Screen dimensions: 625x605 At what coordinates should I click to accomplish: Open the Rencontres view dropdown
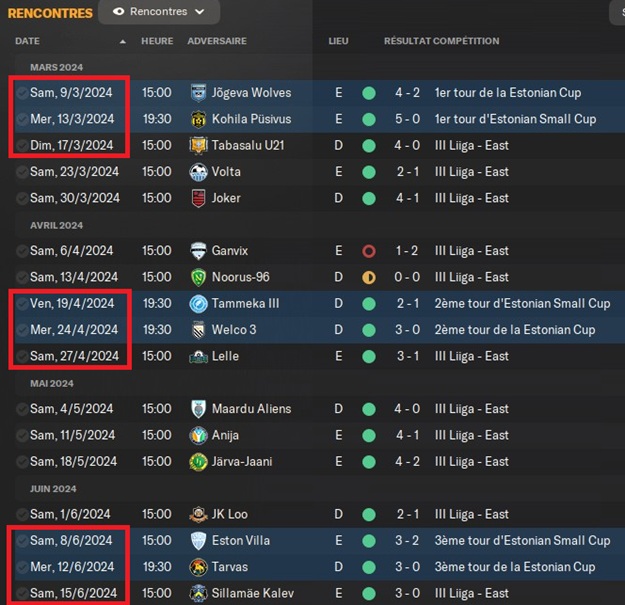coord(159,12)
